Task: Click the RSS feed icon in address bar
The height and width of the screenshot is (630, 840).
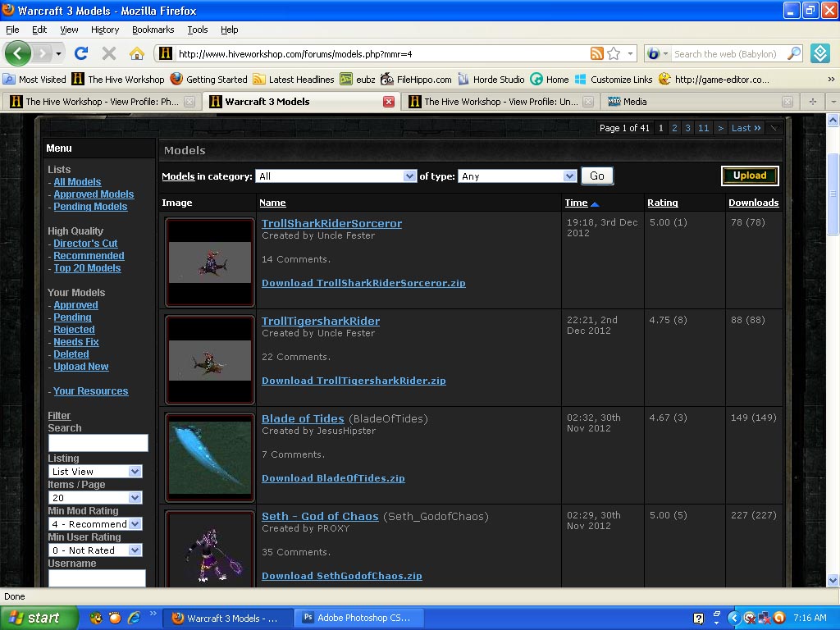Action: (x=597, y=53)
